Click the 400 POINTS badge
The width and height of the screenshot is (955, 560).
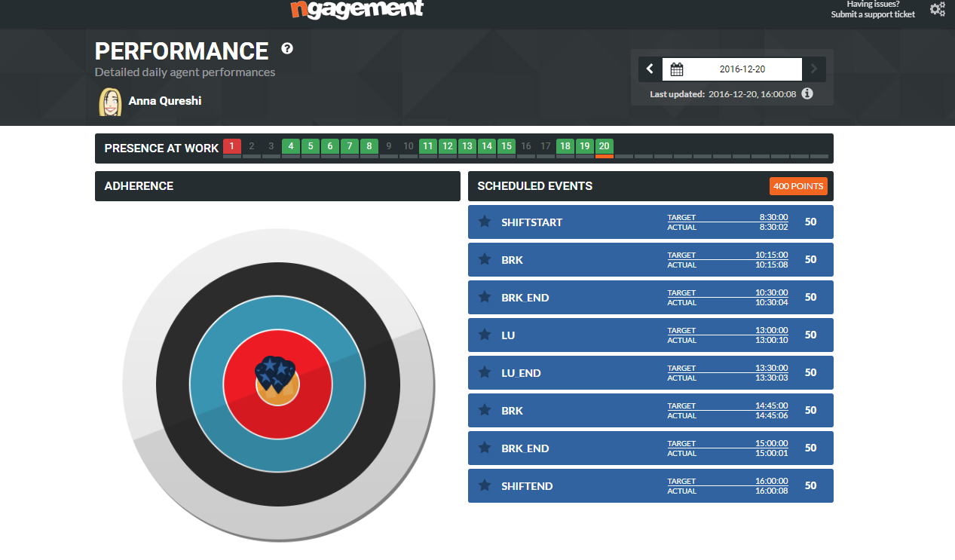coord(798,186)
